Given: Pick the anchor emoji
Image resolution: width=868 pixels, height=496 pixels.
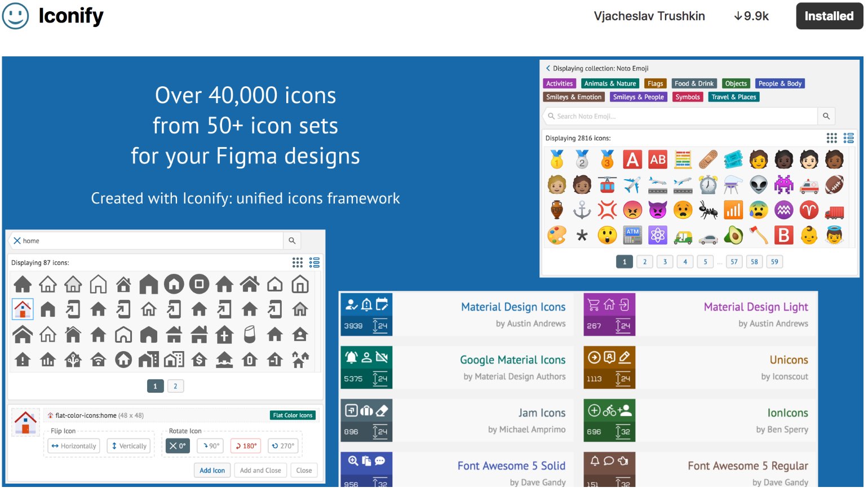Looking at the screenshot, I should [x=582, y=210].
